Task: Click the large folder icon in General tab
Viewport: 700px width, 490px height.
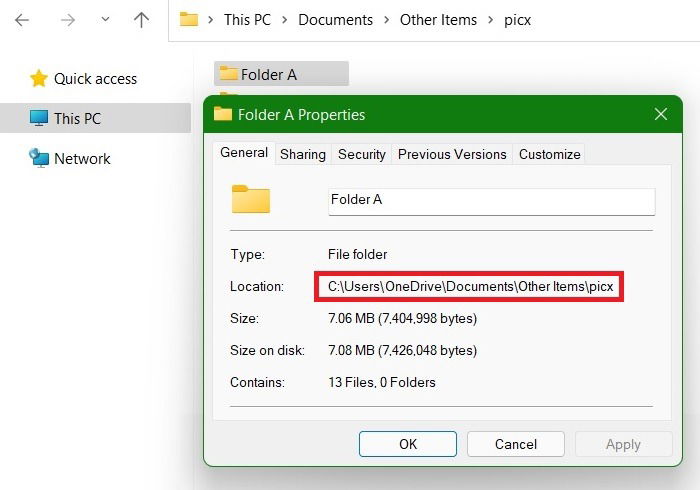Action: [x=251, y=199]
